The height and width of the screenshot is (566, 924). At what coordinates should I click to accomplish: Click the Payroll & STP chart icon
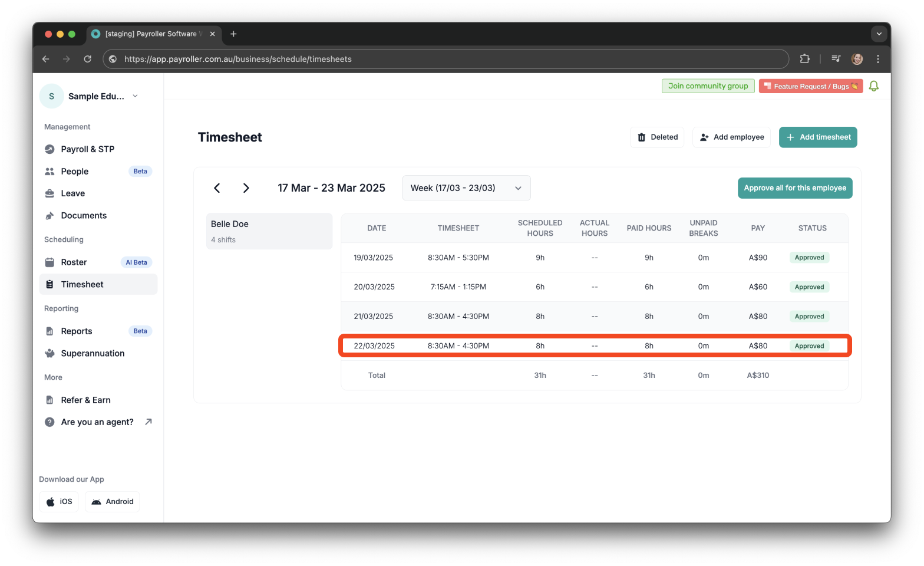point(49,149)
